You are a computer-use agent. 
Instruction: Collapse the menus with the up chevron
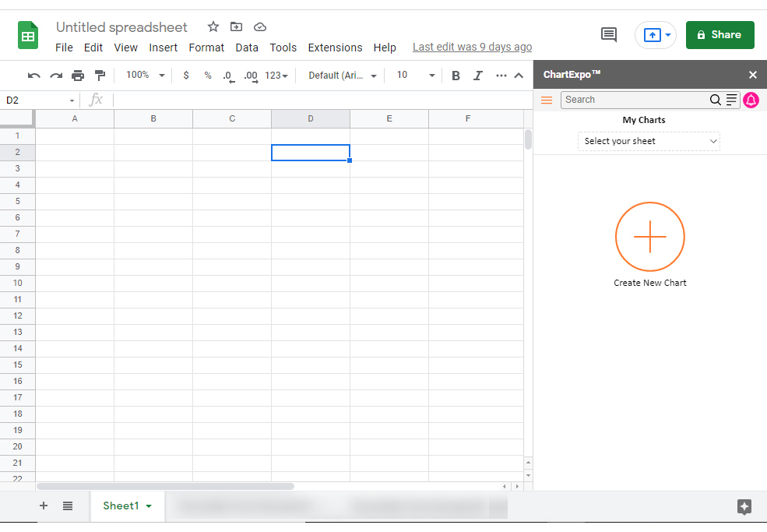[519, 76]
